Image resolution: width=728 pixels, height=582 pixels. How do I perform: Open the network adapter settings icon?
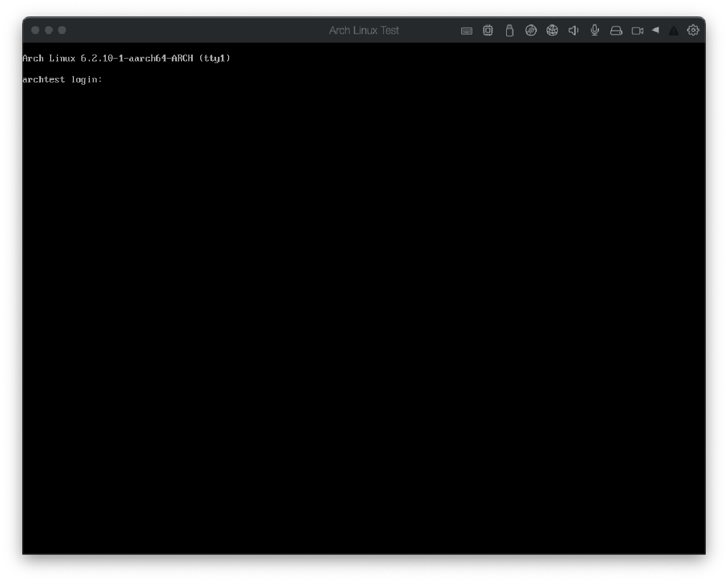pos(552,31)
